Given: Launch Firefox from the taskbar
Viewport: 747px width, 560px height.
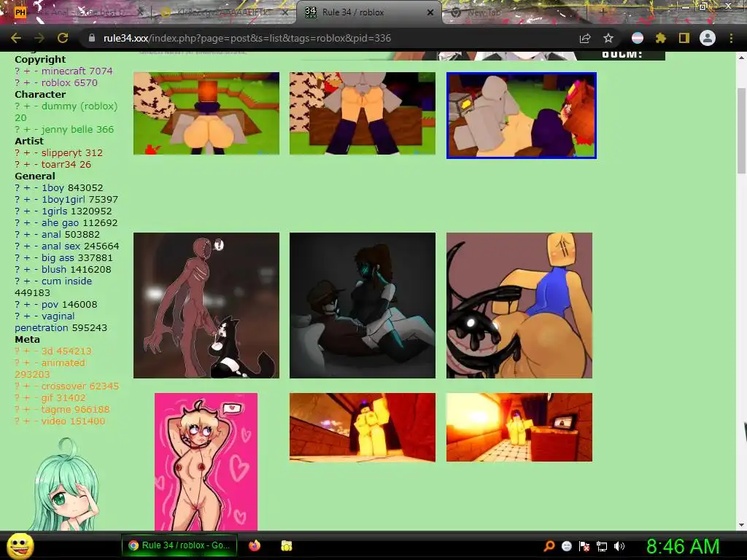Looking at the screenshot, I should (x=255, y=545).
